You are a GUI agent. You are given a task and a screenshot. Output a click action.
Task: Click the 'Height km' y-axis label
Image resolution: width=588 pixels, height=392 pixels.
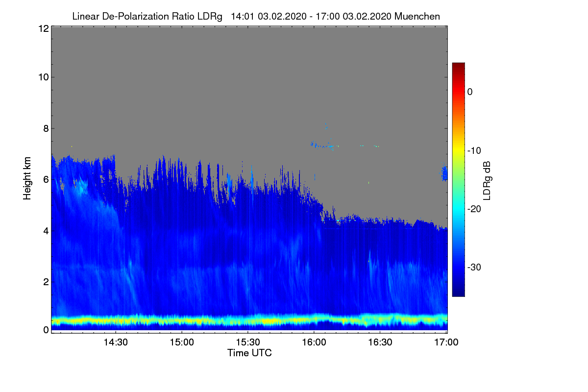pos(27,178)
